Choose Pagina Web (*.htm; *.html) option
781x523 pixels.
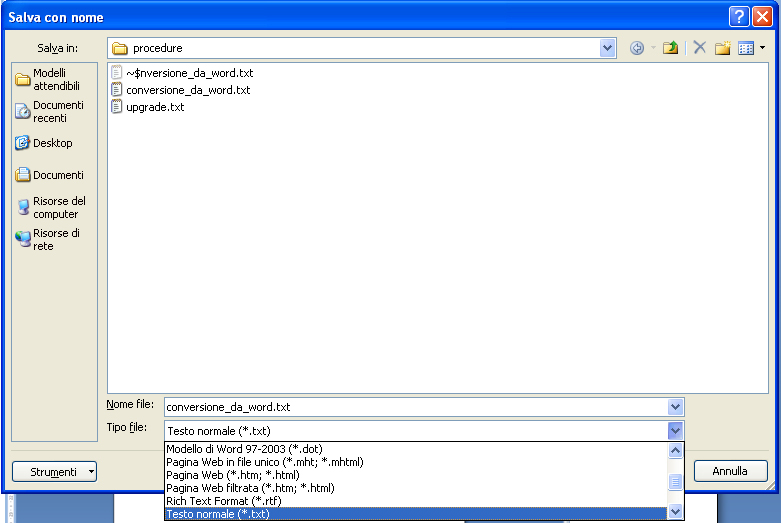tap(416, 475)
